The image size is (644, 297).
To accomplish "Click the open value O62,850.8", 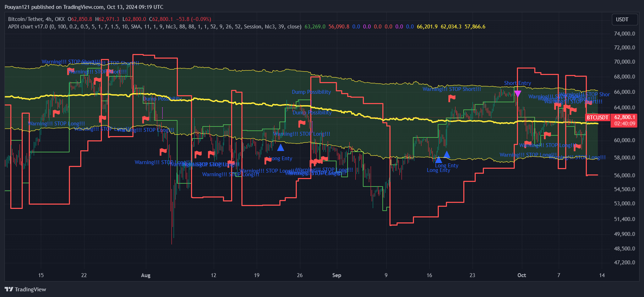I will click(x=80, y=19).
